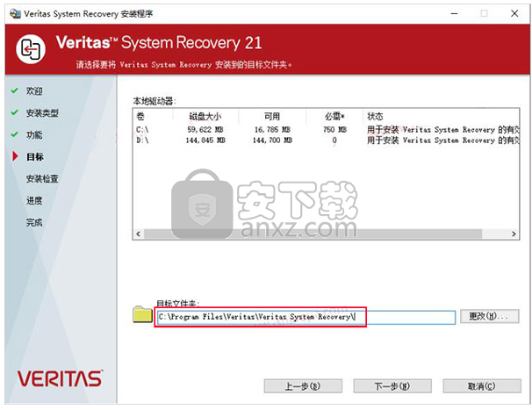
Task: Click the destination folder path field
Action: [x=306, y=317]
